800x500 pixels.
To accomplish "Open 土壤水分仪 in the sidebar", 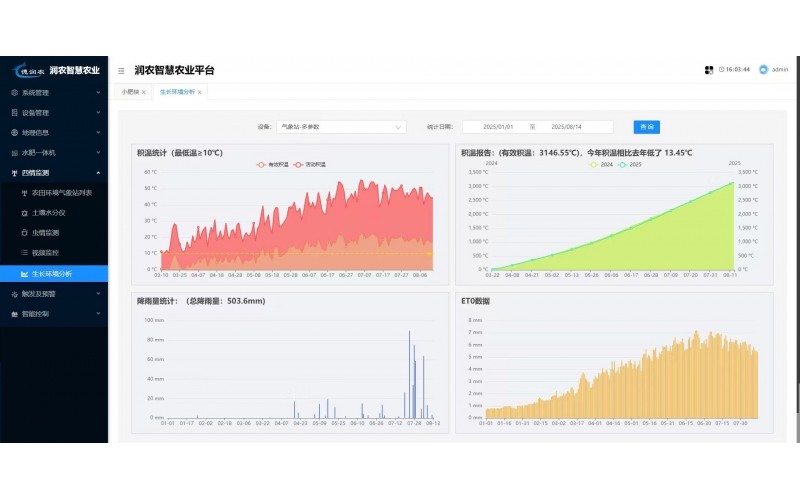I will click(x=49, y=212).
